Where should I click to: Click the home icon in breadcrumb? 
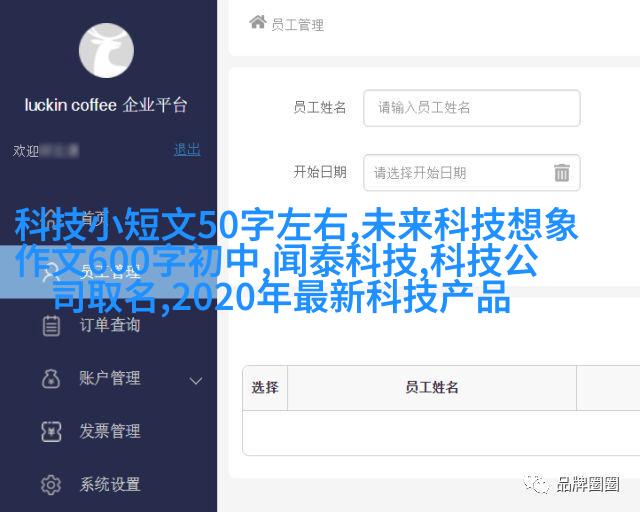click(x=258, y=22)
